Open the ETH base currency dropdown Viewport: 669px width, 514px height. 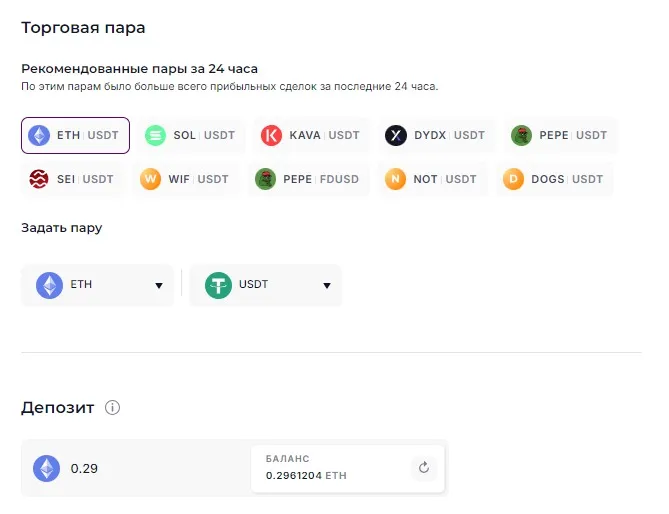click(97, 285)
